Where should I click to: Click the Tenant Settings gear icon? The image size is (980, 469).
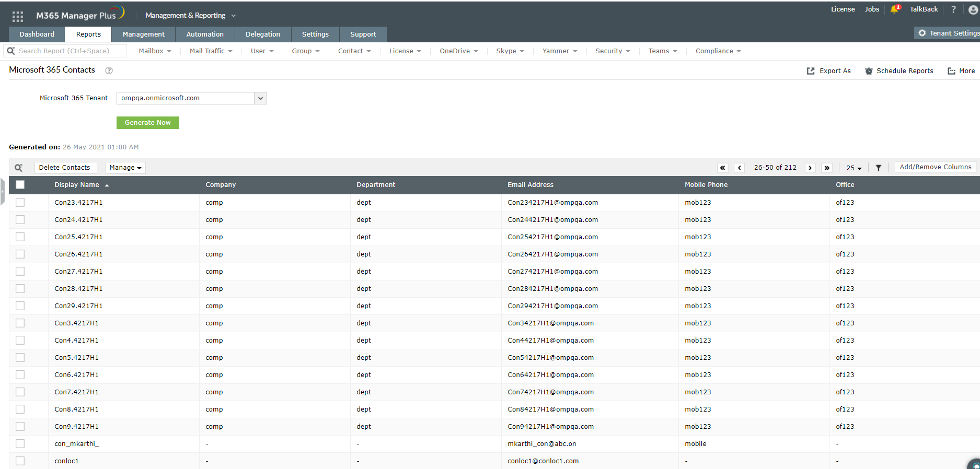[x=922, y=33]
